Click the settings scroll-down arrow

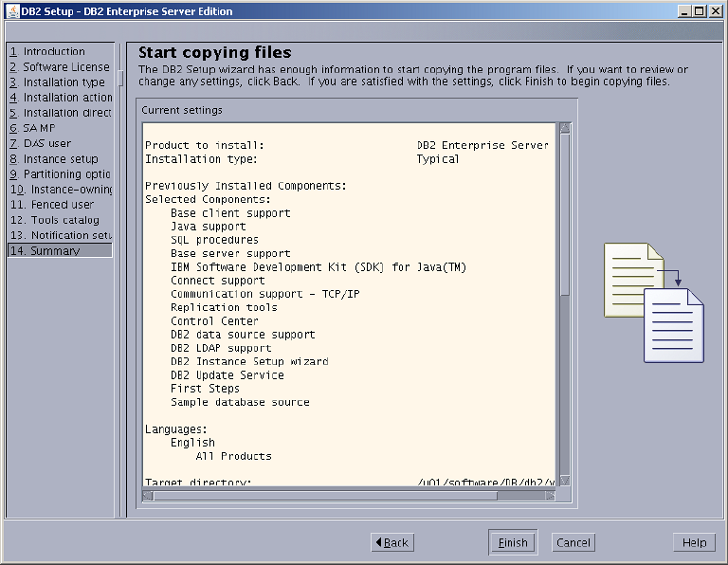pyautogui.click(x=565, y=481)
